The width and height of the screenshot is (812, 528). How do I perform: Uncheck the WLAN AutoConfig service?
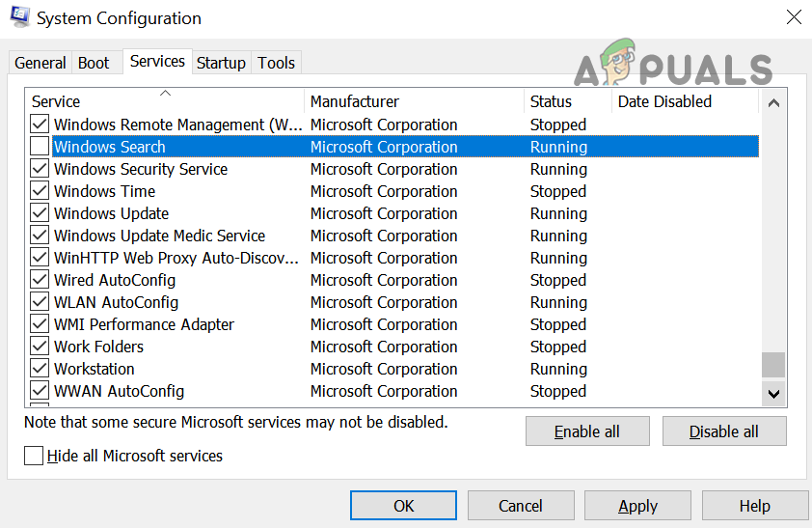click(x=40, y=302)
